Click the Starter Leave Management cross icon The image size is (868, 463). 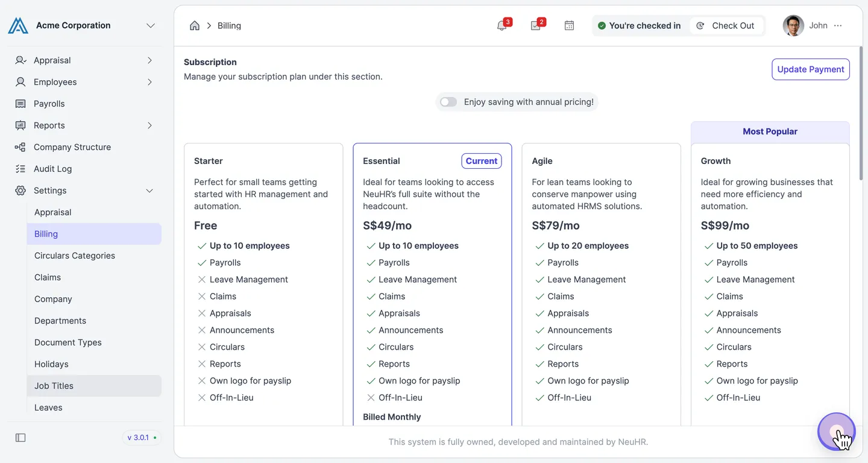pyautogui.click(x=202, y=280)
